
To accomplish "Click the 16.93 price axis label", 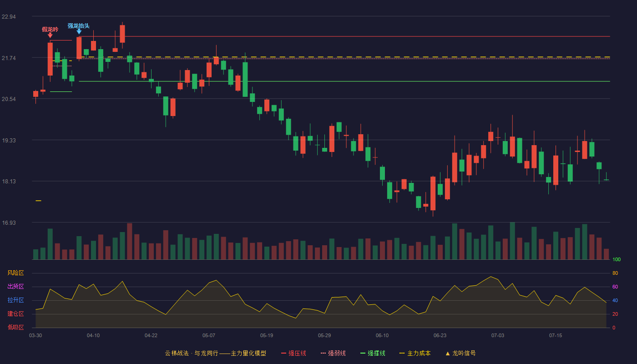I will click(x=9, y=223).
